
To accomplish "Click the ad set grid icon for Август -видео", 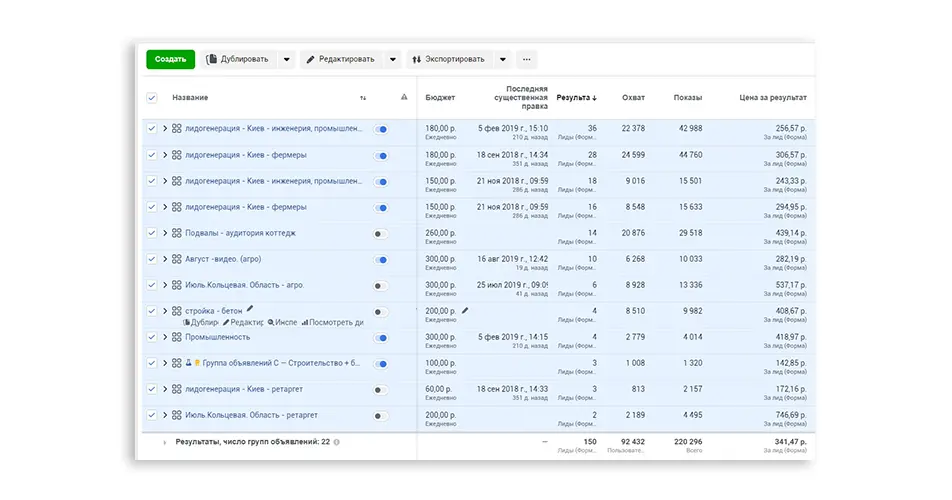I will (x=177, y=259).
